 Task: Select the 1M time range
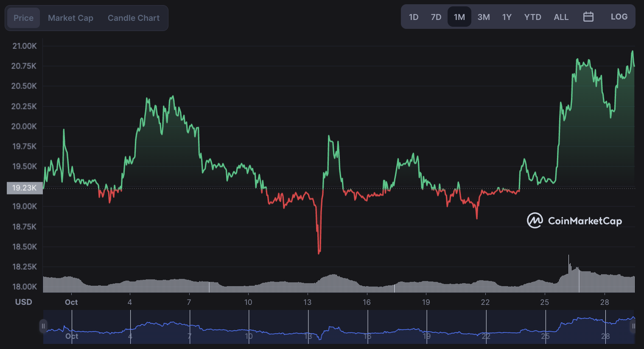pyautogui.click(x=459, y=17)
